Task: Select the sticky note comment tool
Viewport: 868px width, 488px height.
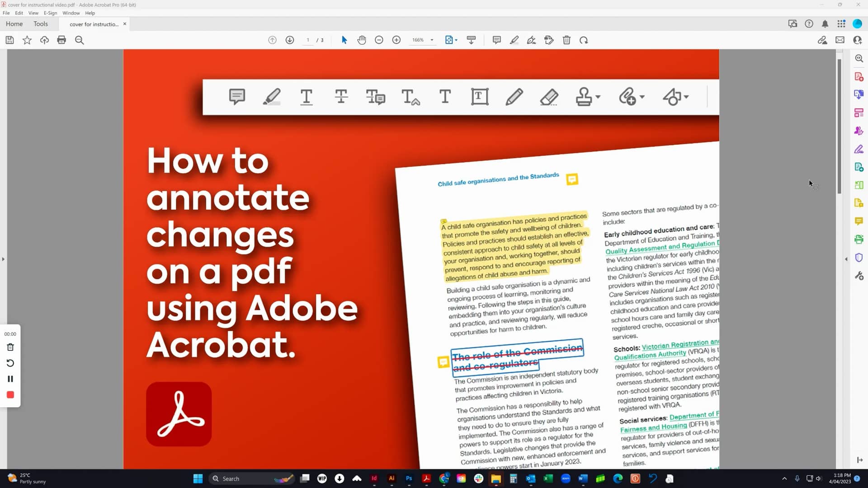Action: pyautogui.click(x=237, y=97)
